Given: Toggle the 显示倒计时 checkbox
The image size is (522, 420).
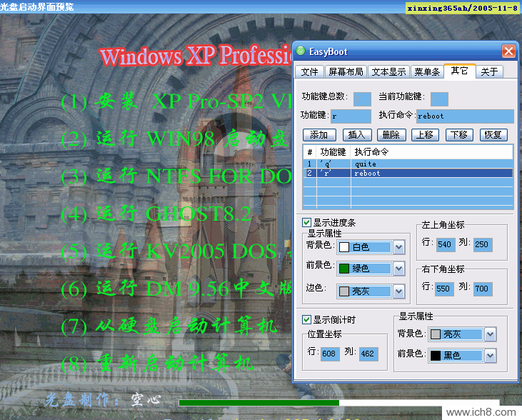Looking at the screenshot, I should coord(306,320).
